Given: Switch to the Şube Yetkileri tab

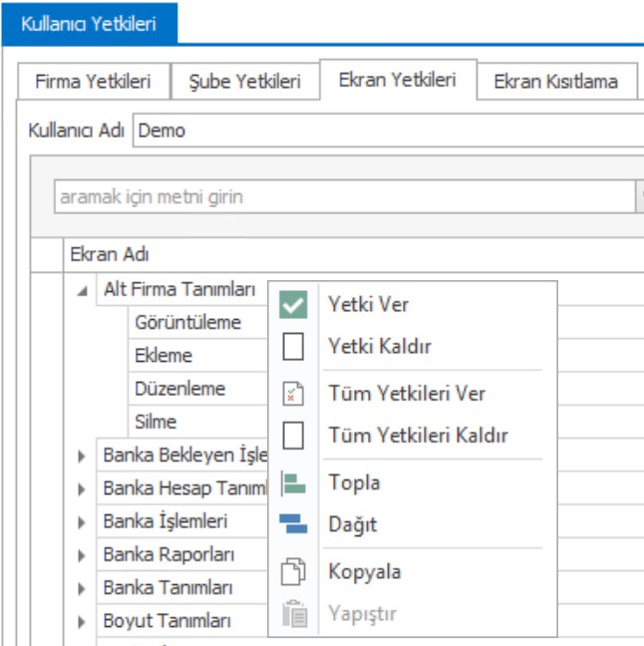Looking at the screenshot, I should click(245, 81).
